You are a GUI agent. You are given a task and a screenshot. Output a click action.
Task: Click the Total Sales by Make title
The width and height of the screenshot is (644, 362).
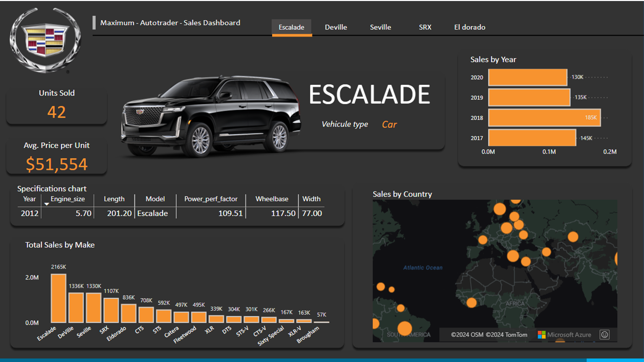(x=60, y=245)
